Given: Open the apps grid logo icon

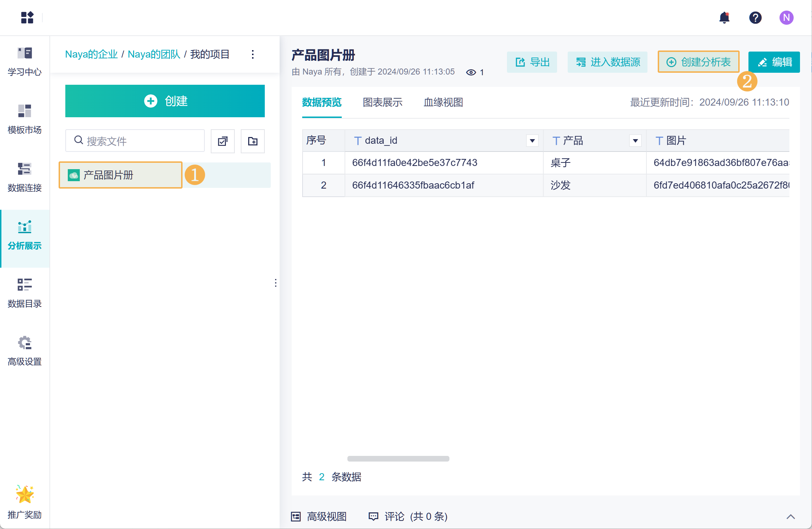Looking at the screenshot, I should point(27,17).
